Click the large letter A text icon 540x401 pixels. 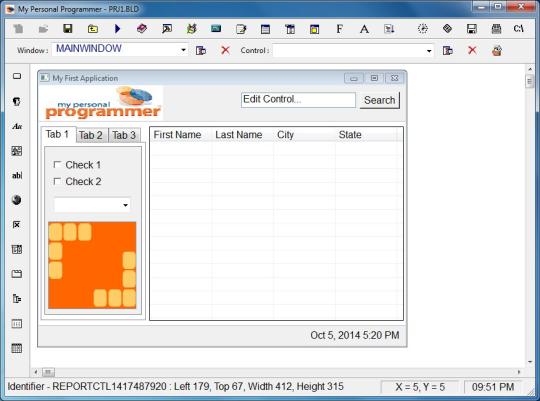pyautogui.click(x=364, y=29)
